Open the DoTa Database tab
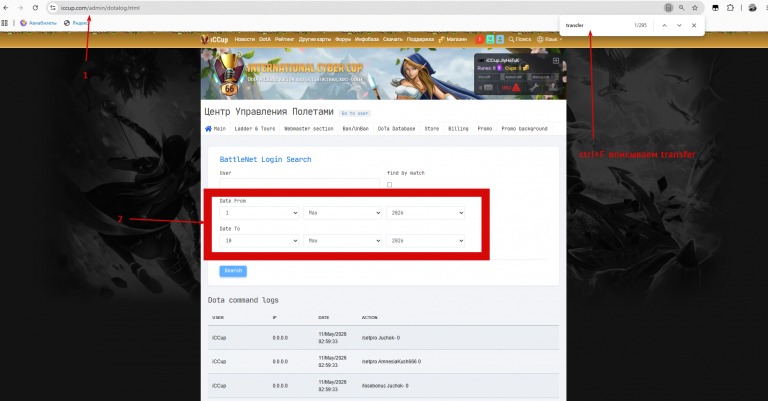Screen dimensions: 768x401 396,129
